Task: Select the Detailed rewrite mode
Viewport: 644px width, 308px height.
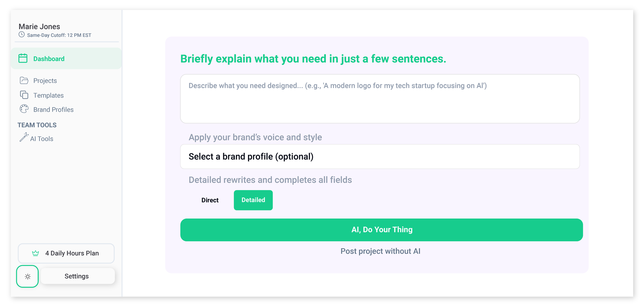Action: click(253, 200)
